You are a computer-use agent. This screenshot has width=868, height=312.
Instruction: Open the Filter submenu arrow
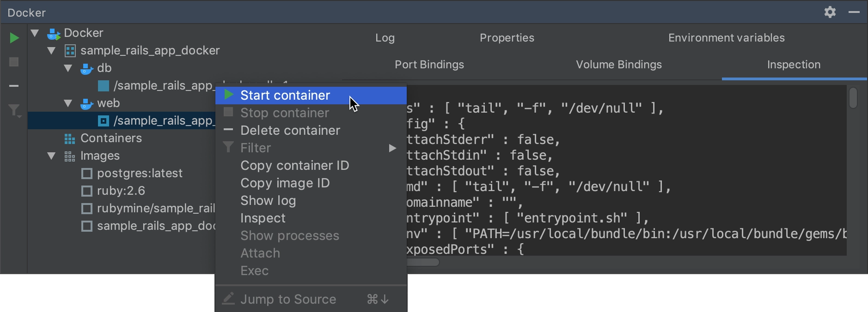[392, 148]
